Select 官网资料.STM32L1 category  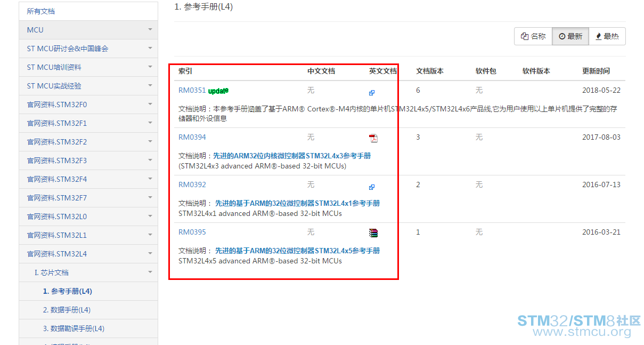(x=88, y=235)
